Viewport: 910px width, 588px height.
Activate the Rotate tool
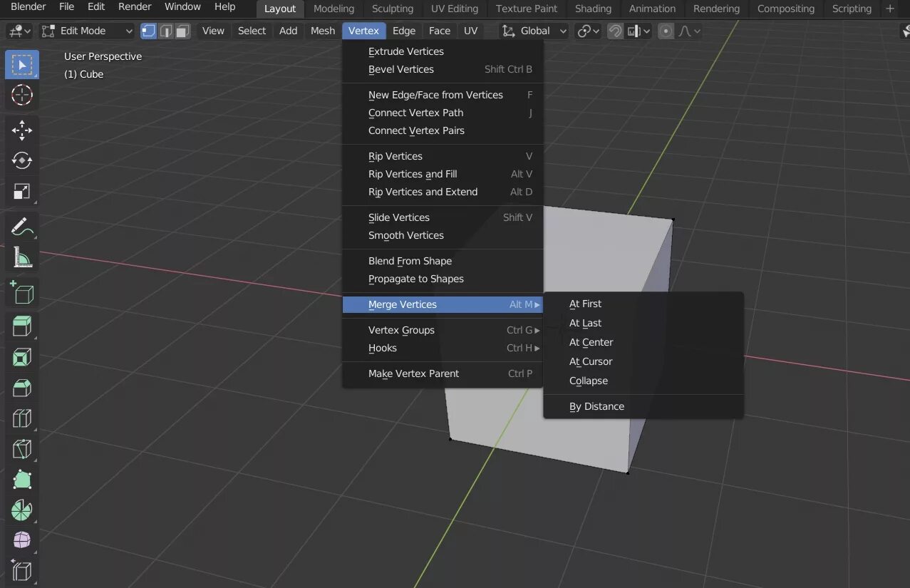click(22, 160)
